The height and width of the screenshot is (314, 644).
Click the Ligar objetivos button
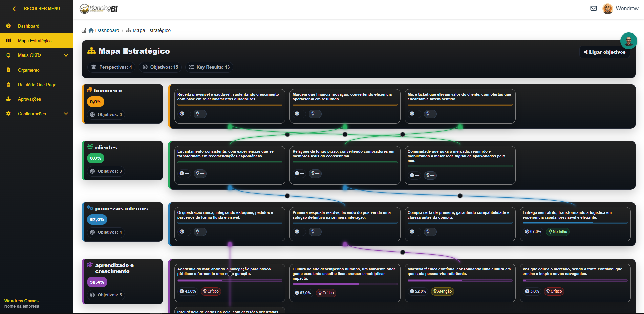604,52
